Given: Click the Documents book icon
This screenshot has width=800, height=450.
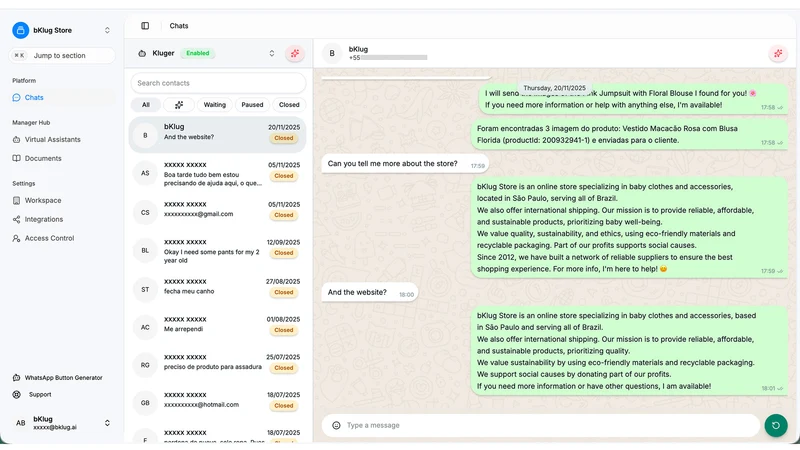Looking at the screenshot, I should pyautogui.click(x=16, y=158).
